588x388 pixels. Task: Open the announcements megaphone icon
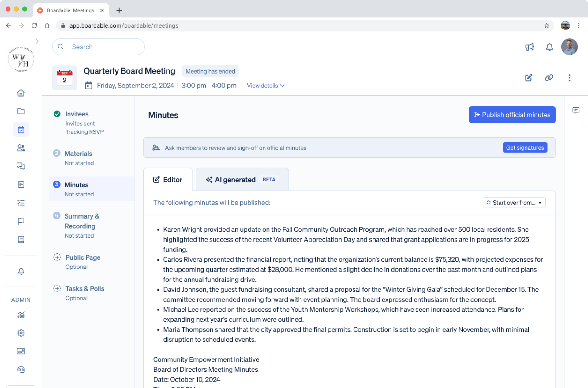(x=529, y=47)
